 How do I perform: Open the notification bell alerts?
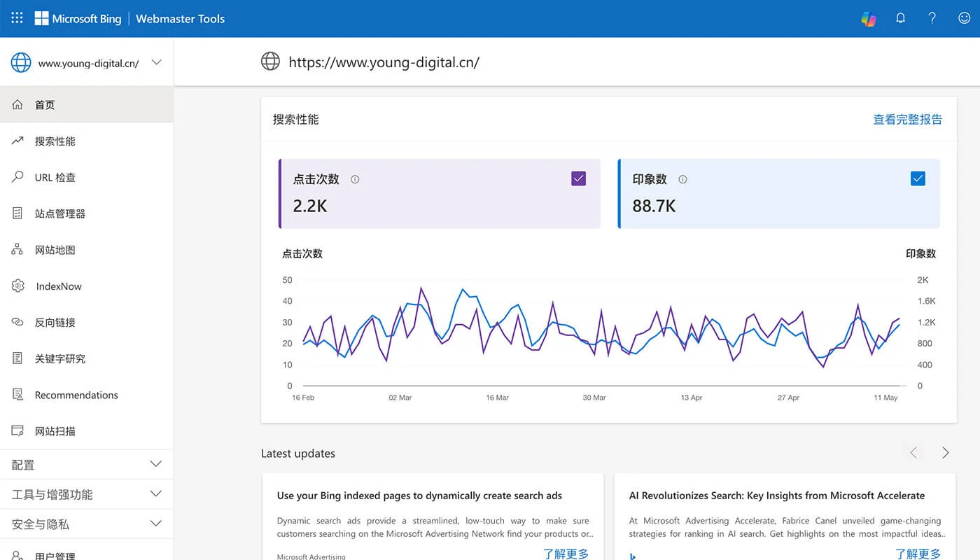900,18
